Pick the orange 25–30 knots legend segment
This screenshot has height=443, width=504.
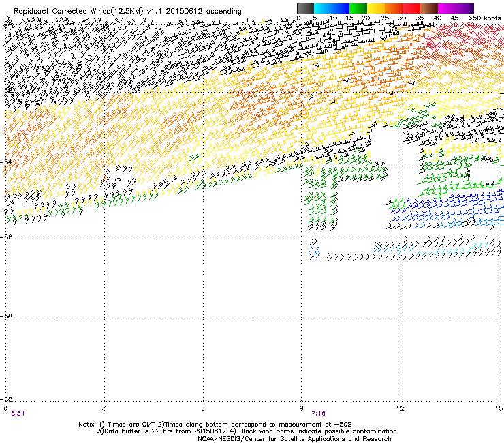click(x=394, y=8)
